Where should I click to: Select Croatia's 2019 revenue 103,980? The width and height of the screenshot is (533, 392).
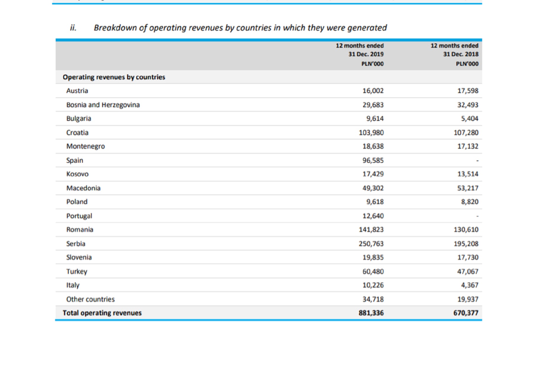[371, 133]
